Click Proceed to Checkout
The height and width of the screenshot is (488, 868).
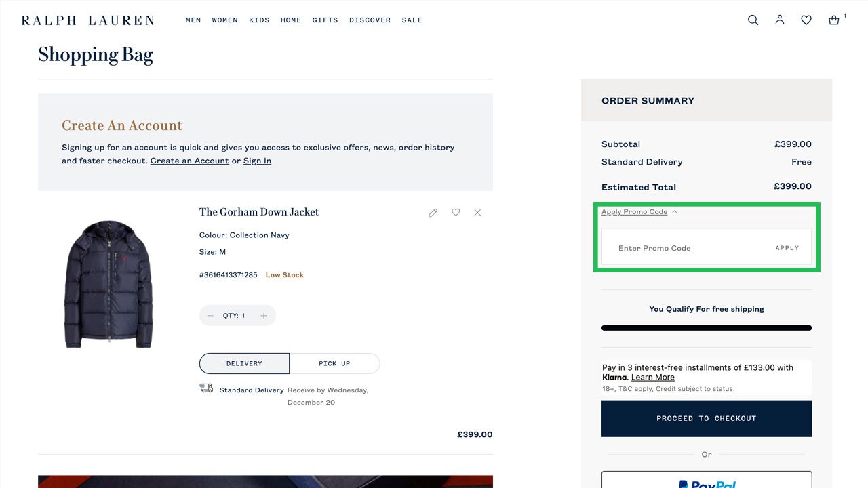click(707, 418)
